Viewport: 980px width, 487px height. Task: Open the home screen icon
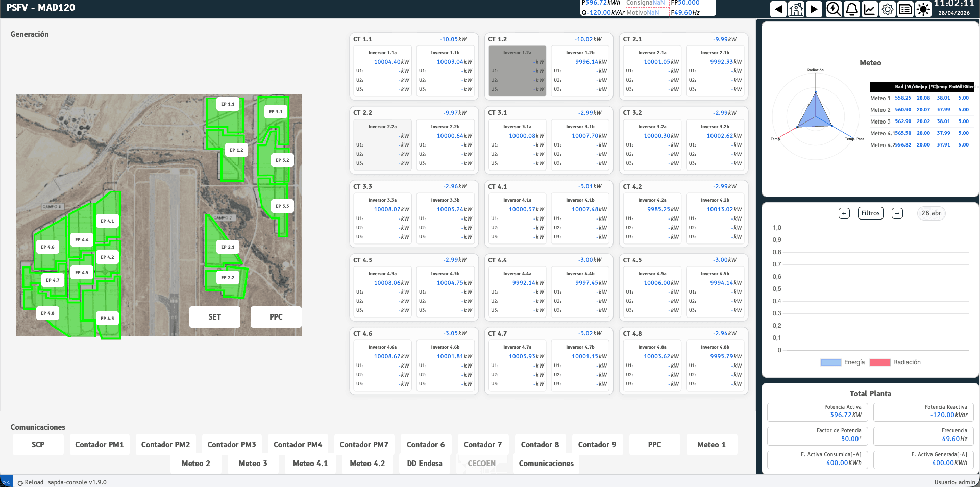tap(796, 9)
